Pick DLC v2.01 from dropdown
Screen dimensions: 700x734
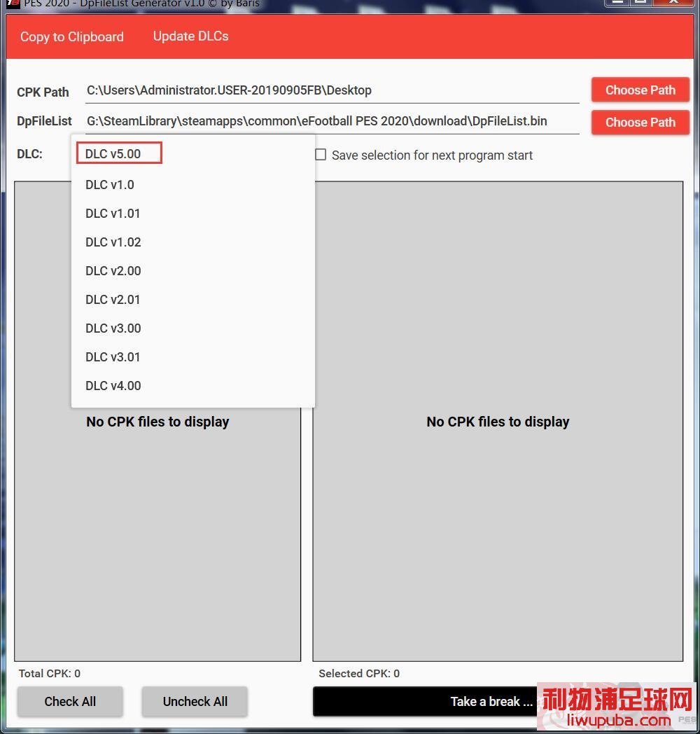pos(192,300)
